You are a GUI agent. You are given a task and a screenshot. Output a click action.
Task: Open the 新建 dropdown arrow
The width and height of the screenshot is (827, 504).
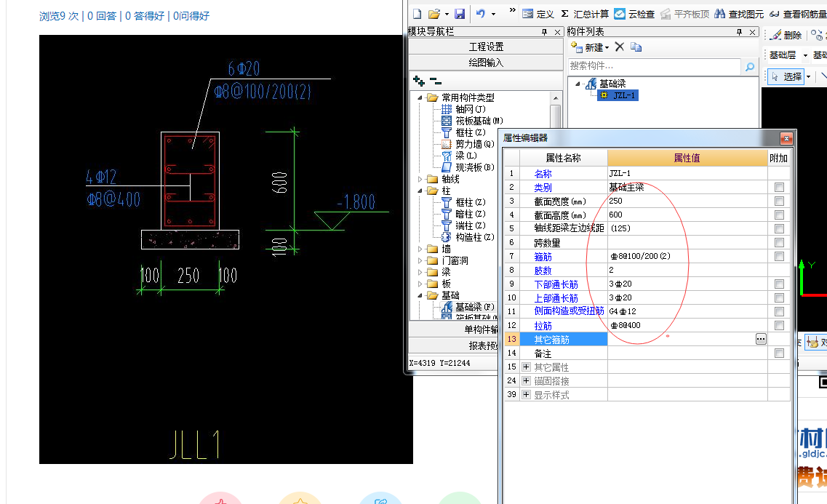607,47
